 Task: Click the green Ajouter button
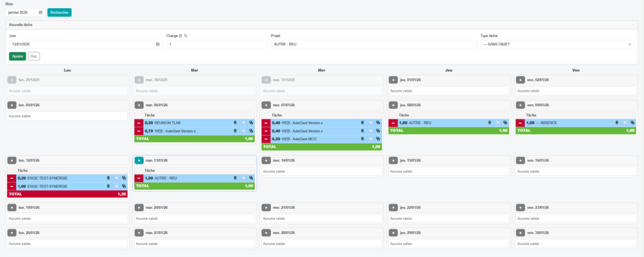(x=17, y=56)
